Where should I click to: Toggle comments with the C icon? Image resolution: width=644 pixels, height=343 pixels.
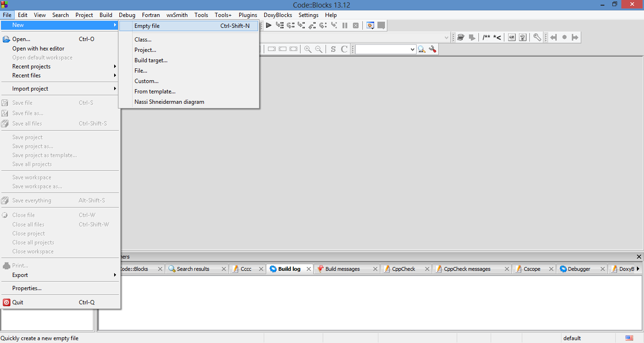[x=344, y=49]
